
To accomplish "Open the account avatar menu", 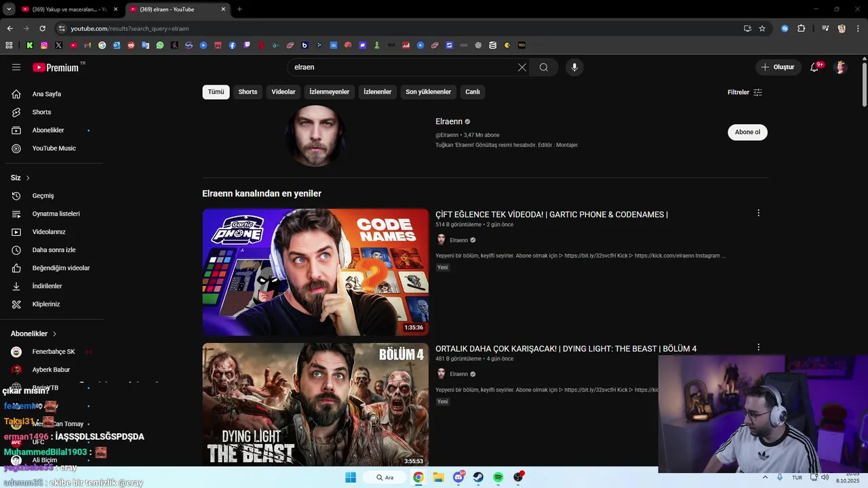I will pyautogui.click(x=841, y=67).
